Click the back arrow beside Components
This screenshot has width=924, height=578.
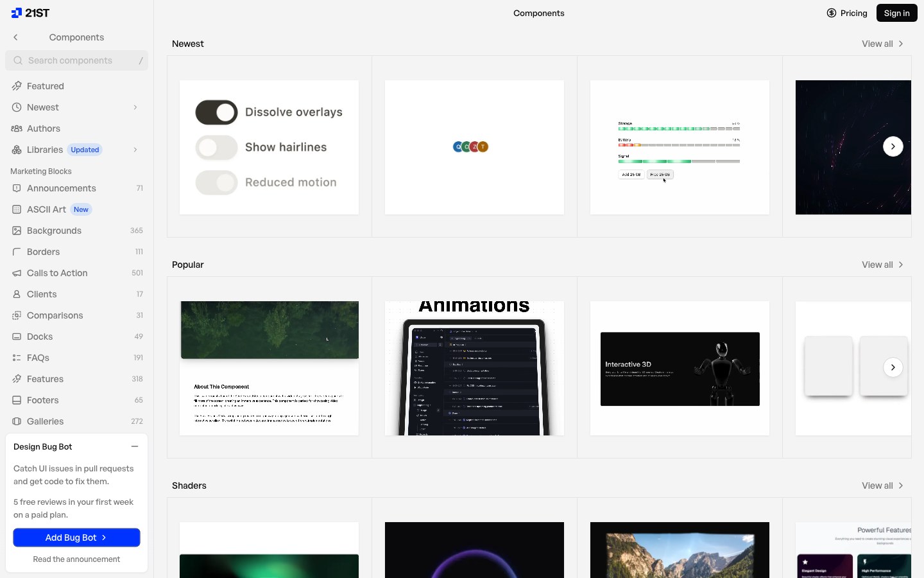[x=15, y=37]
